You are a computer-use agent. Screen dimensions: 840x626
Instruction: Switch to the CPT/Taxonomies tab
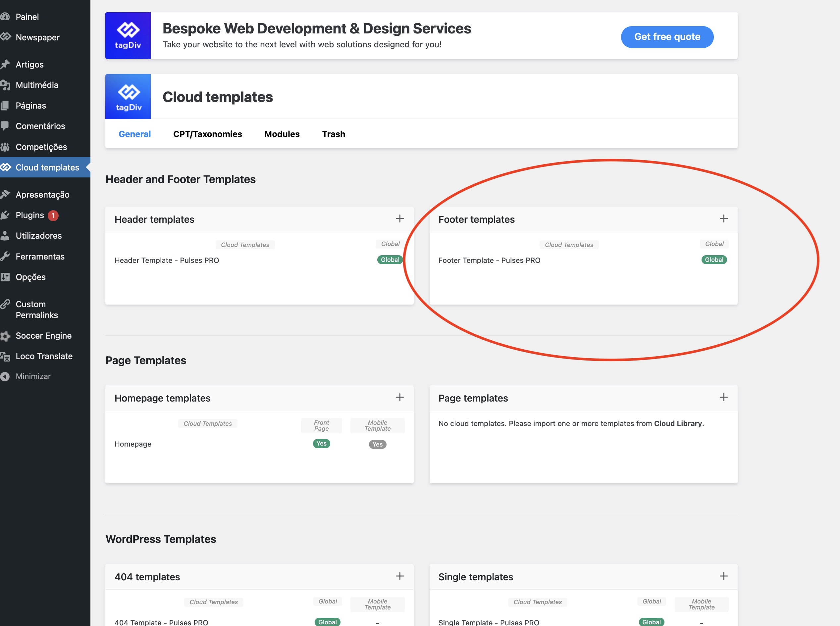click(207, 134)
